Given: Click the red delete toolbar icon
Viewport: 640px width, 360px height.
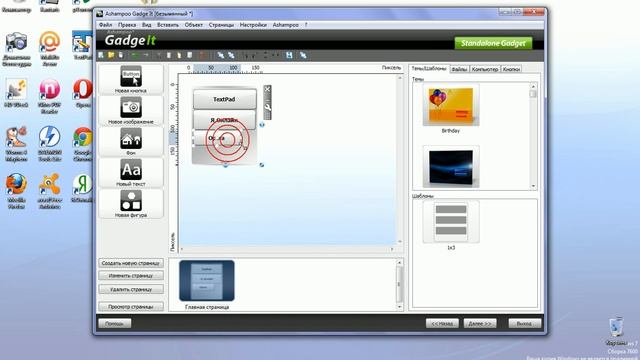Looking at the screenshot, I should point(203,55).
